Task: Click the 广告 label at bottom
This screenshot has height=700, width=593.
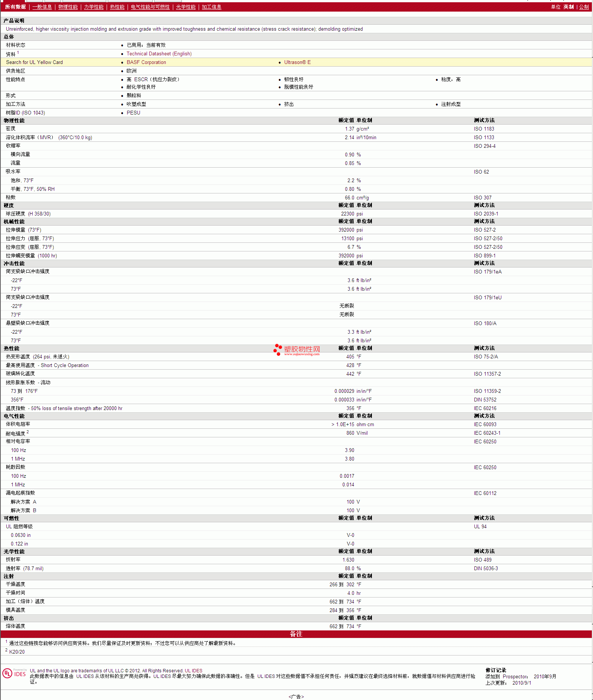Action: (x=296, y=697)
